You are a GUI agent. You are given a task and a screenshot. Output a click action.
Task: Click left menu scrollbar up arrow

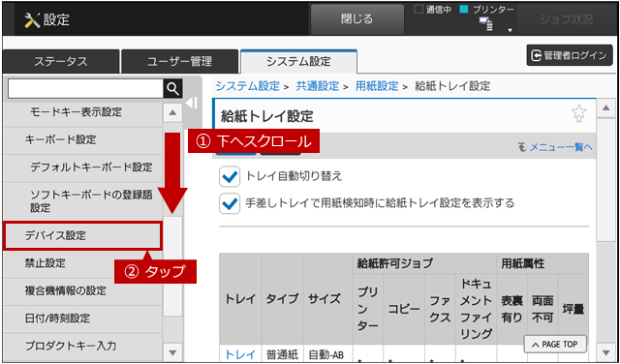(x=172, y=112)
